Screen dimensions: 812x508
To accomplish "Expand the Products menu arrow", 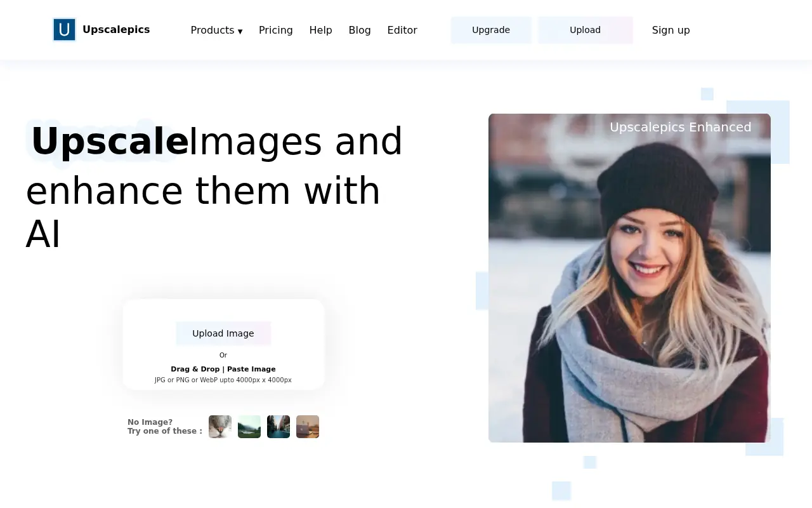I will pyautogui.click(x=240, y=31).
